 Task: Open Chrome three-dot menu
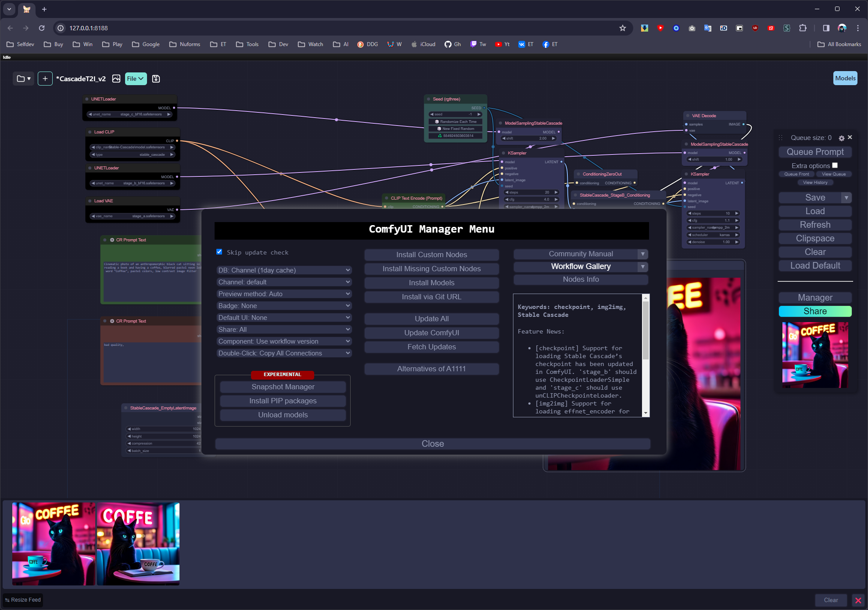[857, 28]
